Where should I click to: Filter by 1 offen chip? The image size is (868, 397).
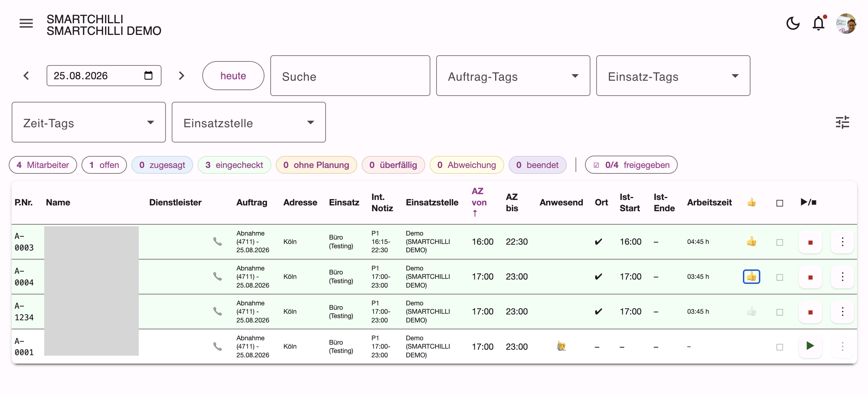point(104,165)
